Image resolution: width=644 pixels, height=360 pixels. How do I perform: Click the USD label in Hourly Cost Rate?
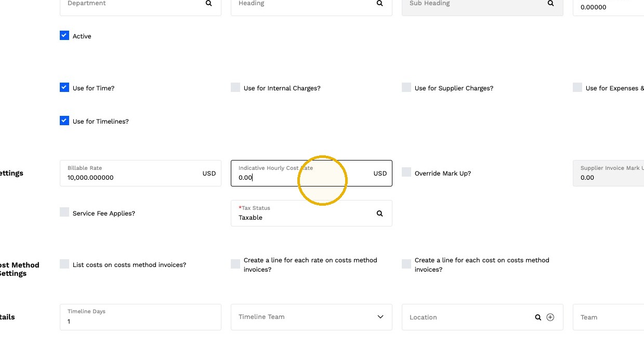pyautogui.click(x=380, y=174)
